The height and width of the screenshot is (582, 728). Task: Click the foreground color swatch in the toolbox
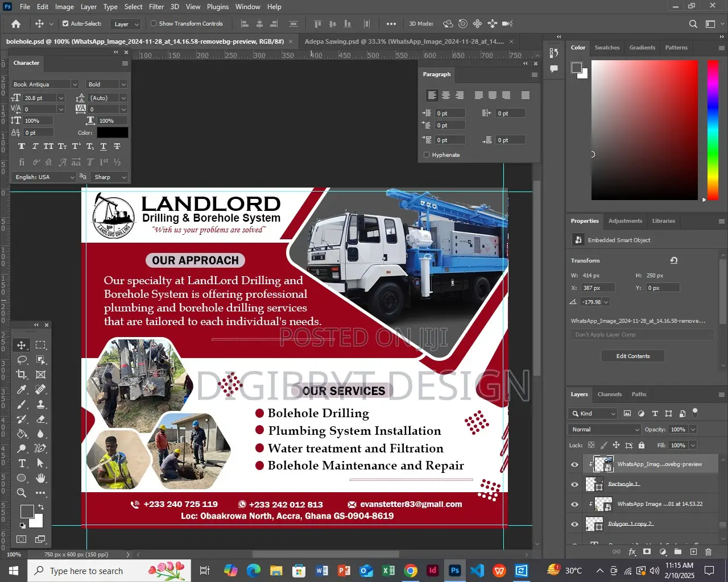(x=27, y=511)
